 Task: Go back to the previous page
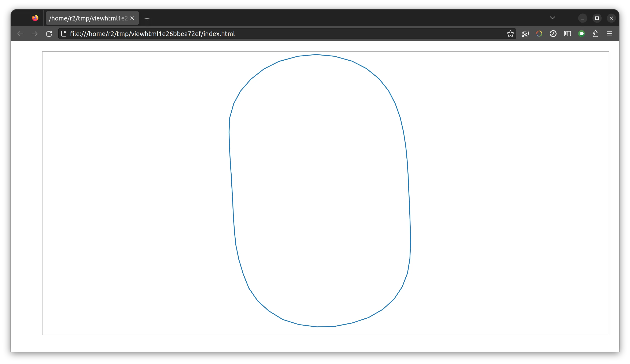[20, 34]
